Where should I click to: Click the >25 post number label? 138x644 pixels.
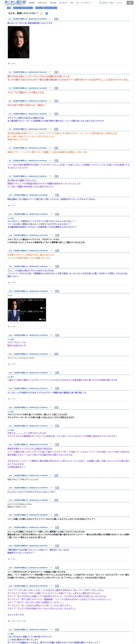[10, 500]
